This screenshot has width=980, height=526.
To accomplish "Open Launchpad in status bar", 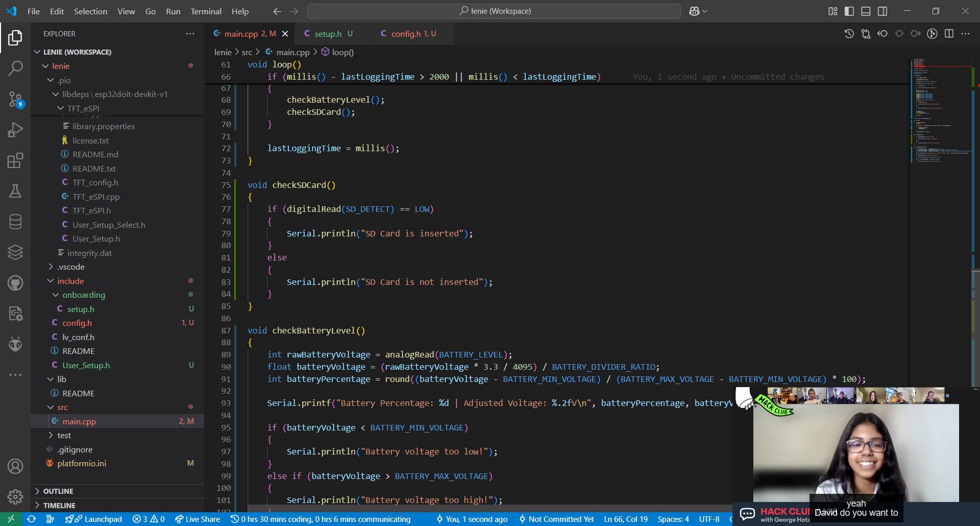I will pyautogui.click(x=93, y=519).
